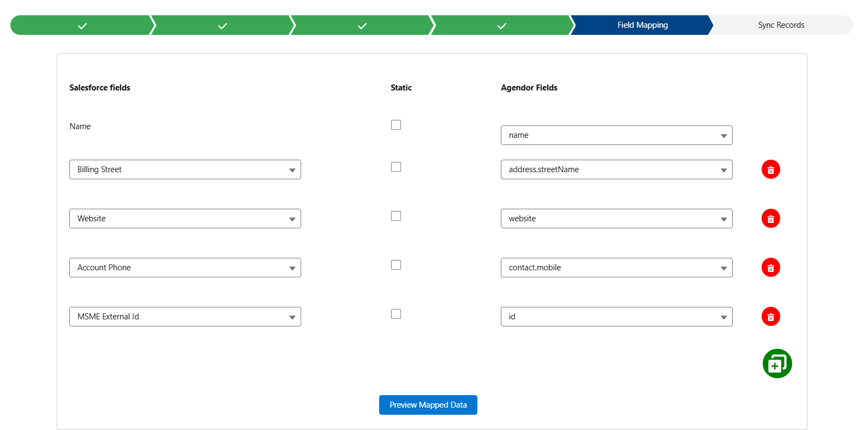Enable Static checkbox for Name row
The height and width of the screenshot is (430, 868).
click(396, 125)
